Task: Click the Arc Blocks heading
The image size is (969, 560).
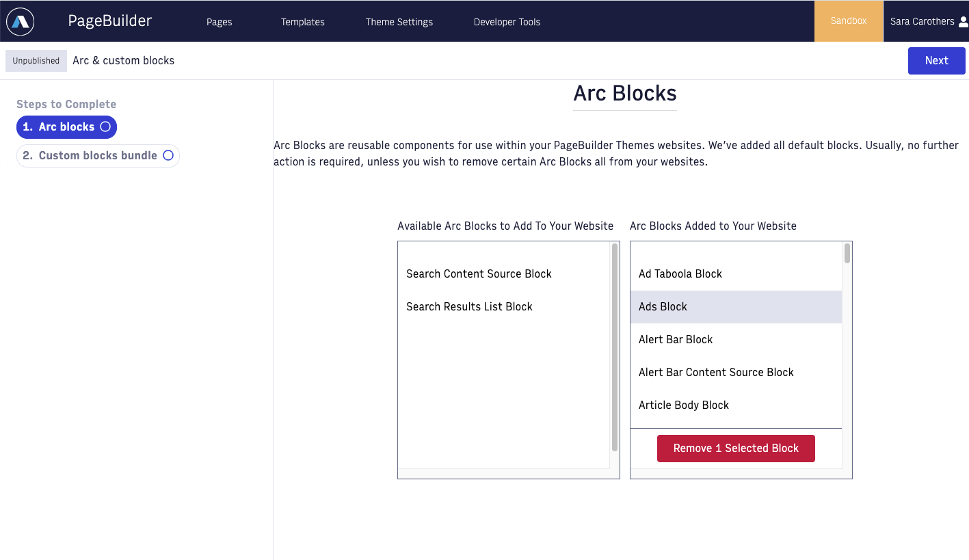Action: 625,94
